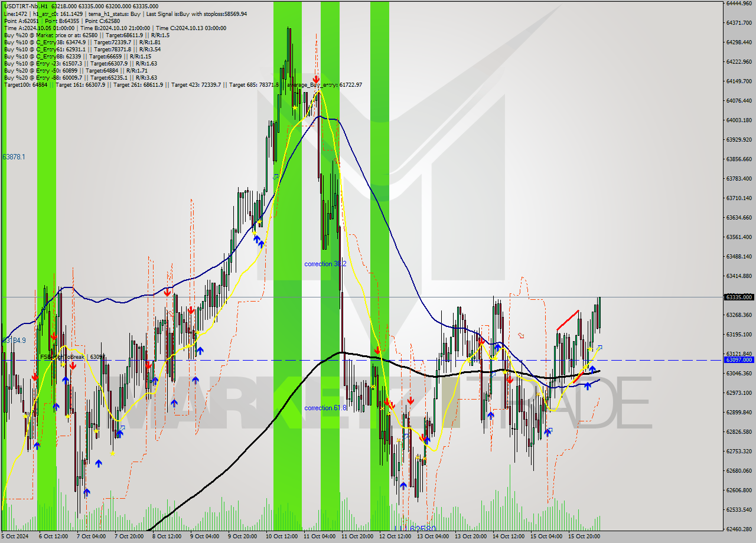Click price axis label 64371.790
Viewport: 756px width, 543px height.
[739, 22]
